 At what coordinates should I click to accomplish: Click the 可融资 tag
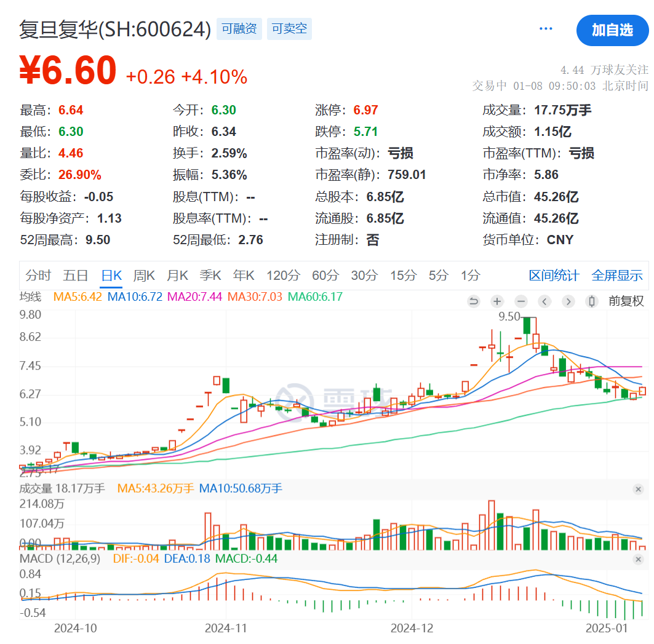(239, 29)
